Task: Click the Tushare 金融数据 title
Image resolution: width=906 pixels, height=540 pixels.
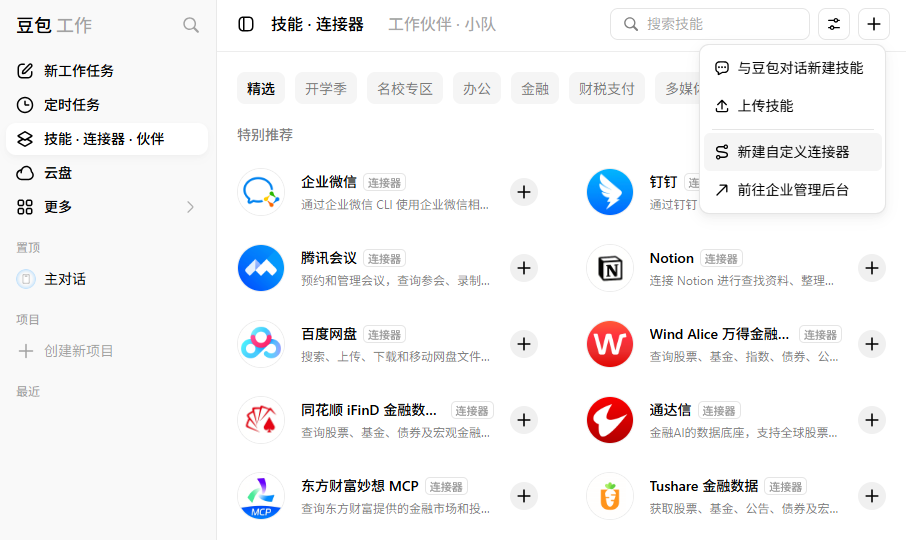Action: pyautogui.click(x=704, y=486)
